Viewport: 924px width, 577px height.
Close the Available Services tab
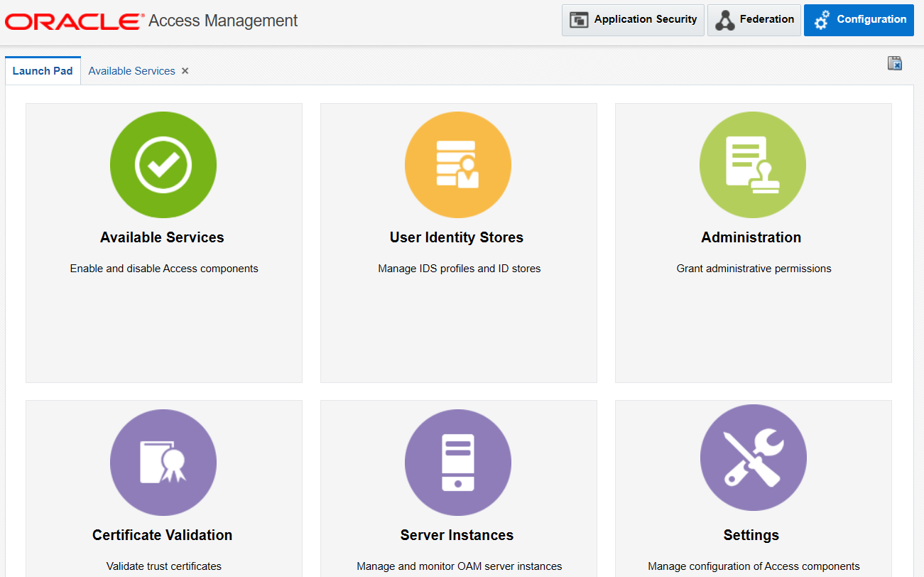tap(185, 71)
